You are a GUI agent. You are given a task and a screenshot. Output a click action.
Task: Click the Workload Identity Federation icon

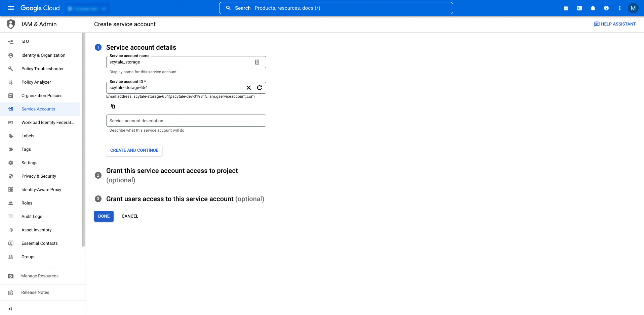coord(11,123)
